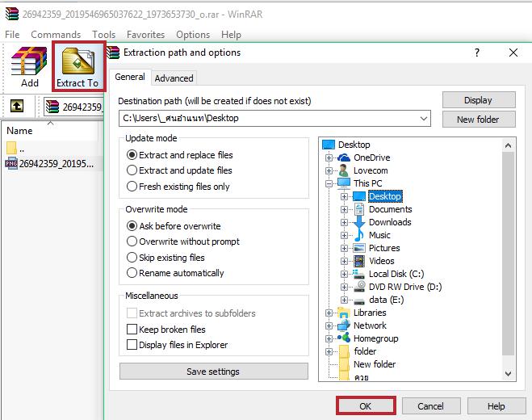Open the Favorites menu

click(x=145, y=34)
